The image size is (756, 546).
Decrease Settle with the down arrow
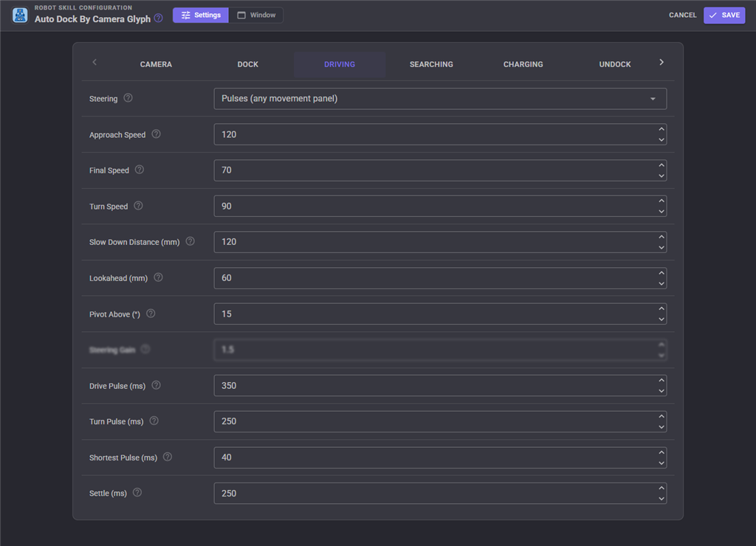[661, 499]
